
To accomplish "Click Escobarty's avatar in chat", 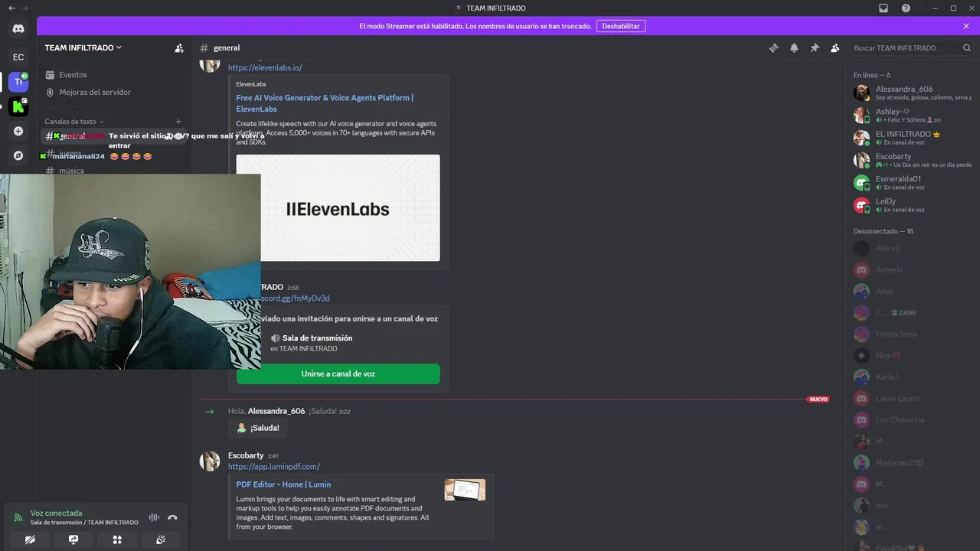I will (x=210, y=461).
